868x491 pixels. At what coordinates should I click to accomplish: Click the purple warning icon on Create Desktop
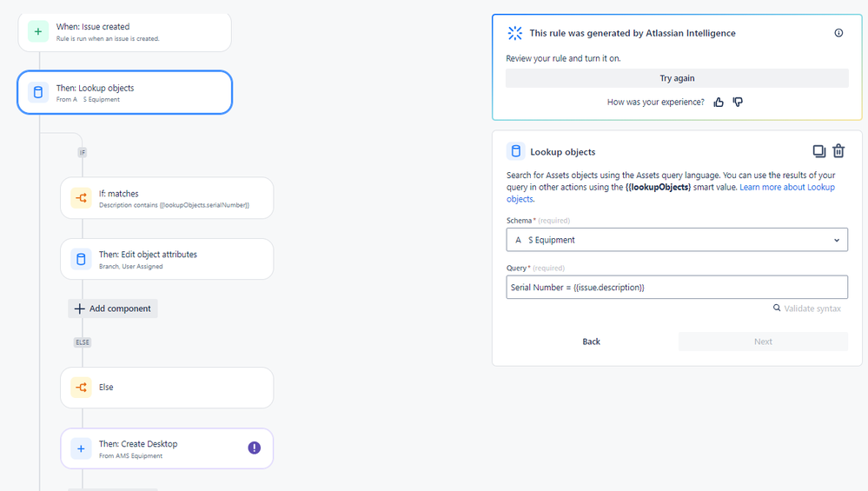tap(254, 448)
